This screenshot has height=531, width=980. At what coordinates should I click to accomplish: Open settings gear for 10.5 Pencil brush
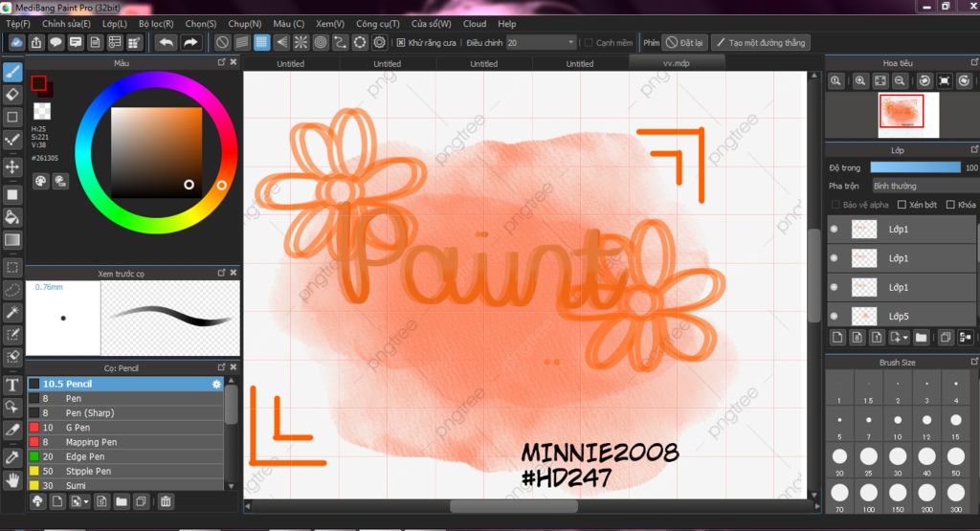216,385
